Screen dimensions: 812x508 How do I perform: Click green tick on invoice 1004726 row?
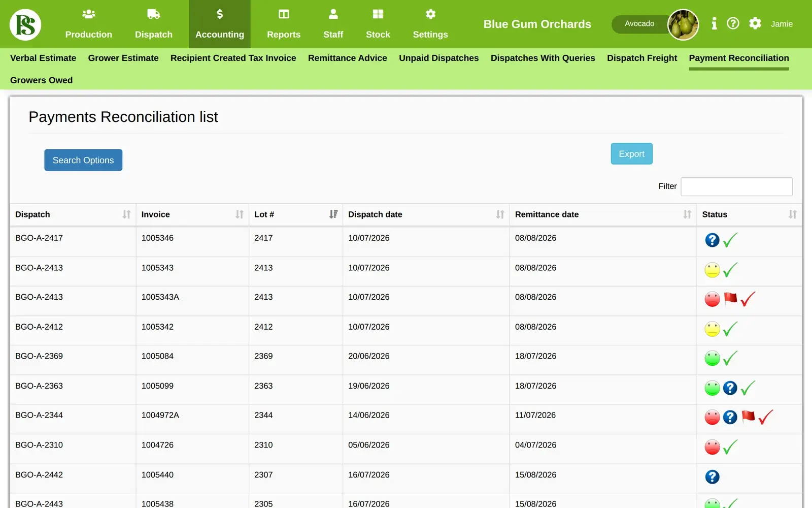730,448
